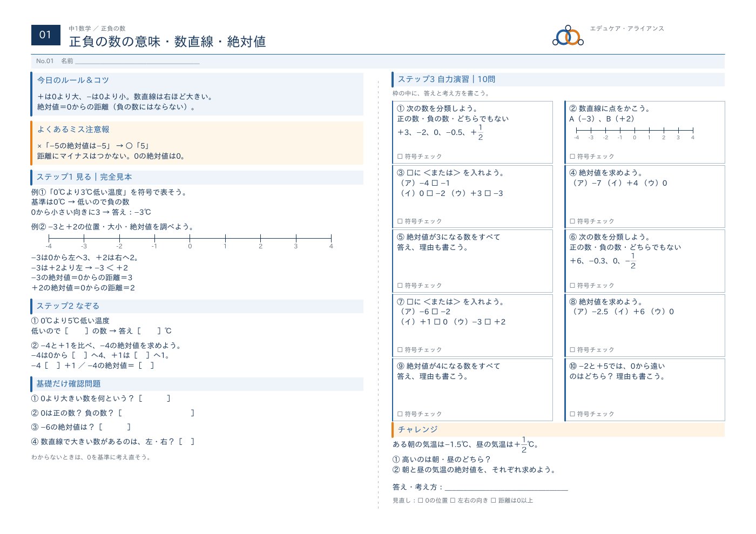Click the blank box between −6 and −2

click(x=435, y=312)
